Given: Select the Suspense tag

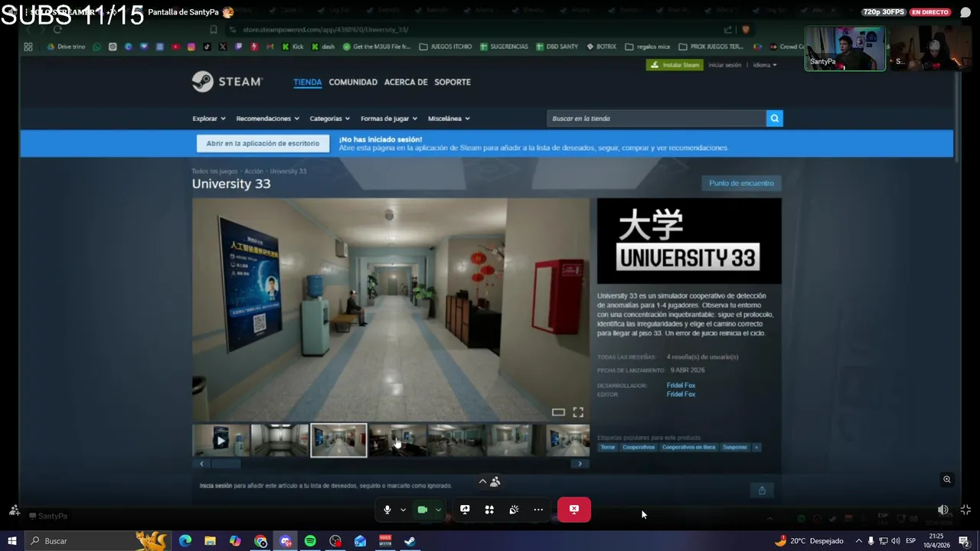Looking at the screenshot, I should (734, 447).
